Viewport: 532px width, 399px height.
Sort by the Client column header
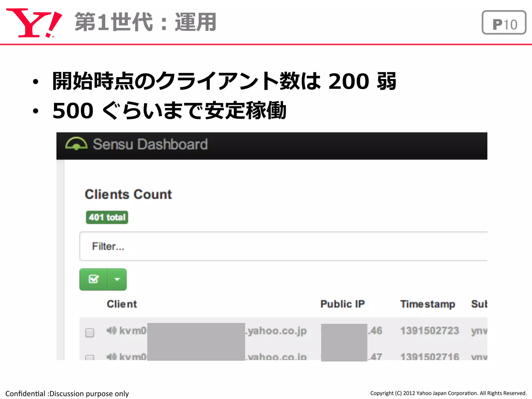point(122,304)
